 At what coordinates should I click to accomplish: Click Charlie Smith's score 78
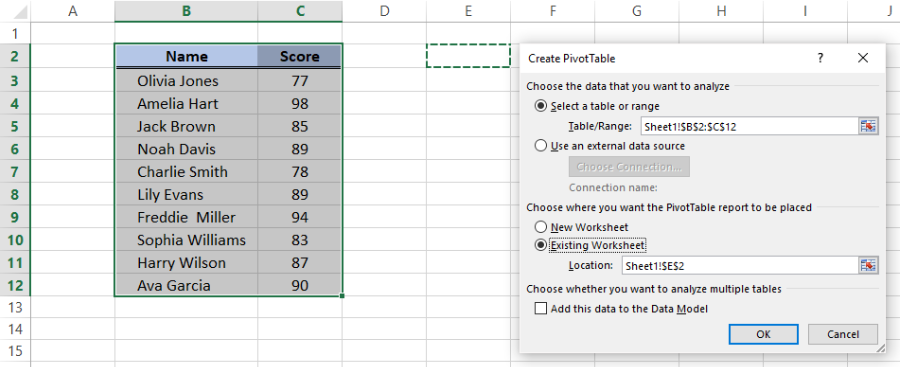tap(300, 172)
